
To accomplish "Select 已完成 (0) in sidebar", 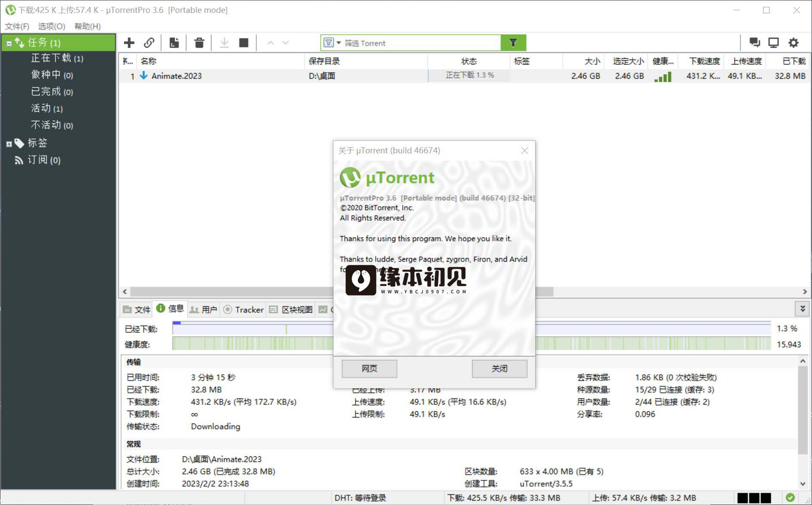I will coord(52,91).
